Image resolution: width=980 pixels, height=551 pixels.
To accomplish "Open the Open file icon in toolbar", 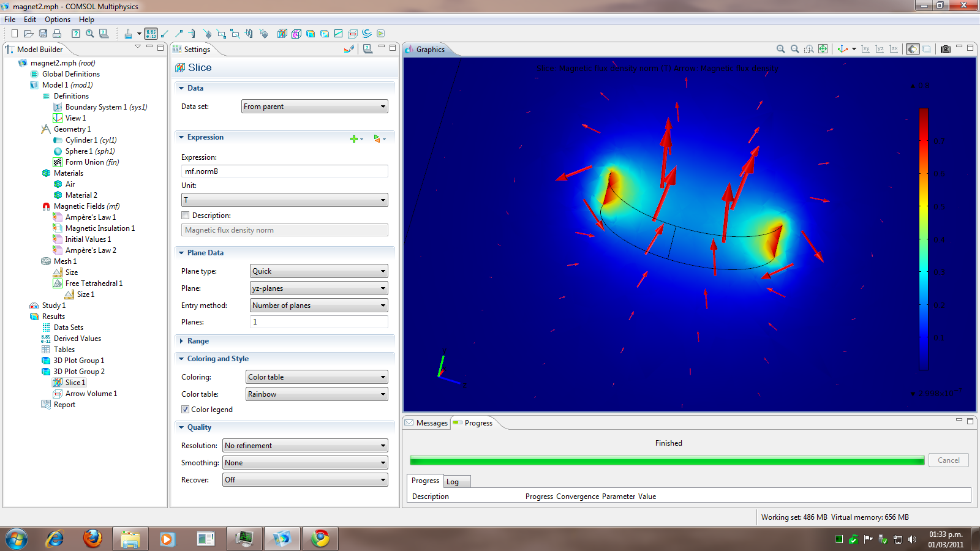I will tap(28, 34).
